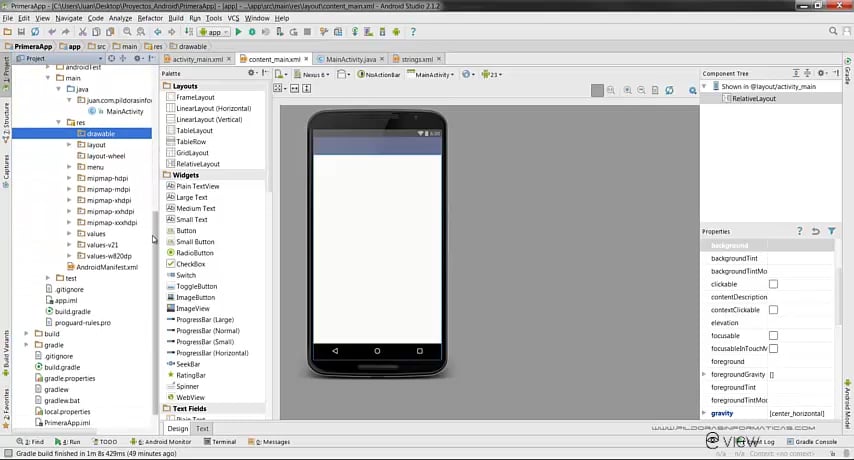Switch to the MainActivity.java tab

click(351, 59)
